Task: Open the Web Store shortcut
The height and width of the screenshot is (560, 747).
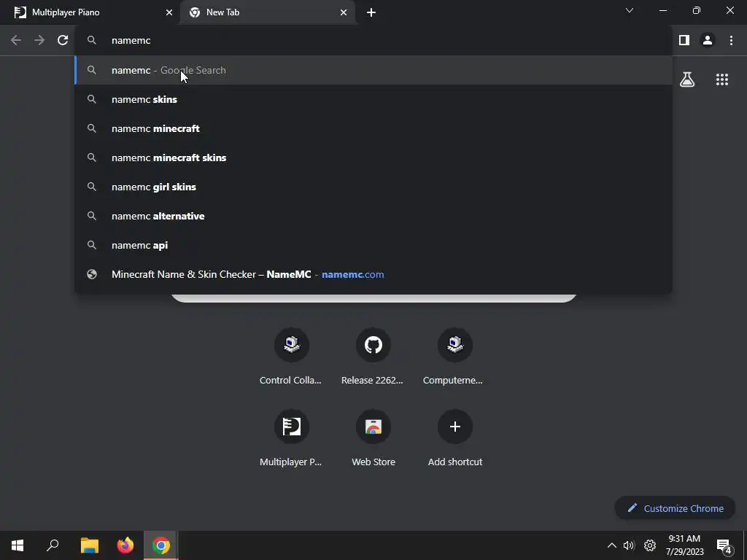Action: click(373, 438)
